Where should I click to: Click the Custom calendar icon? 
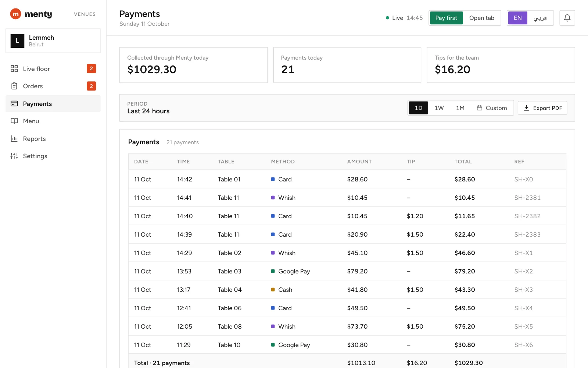pyautogui.click(x=480, y=108)
